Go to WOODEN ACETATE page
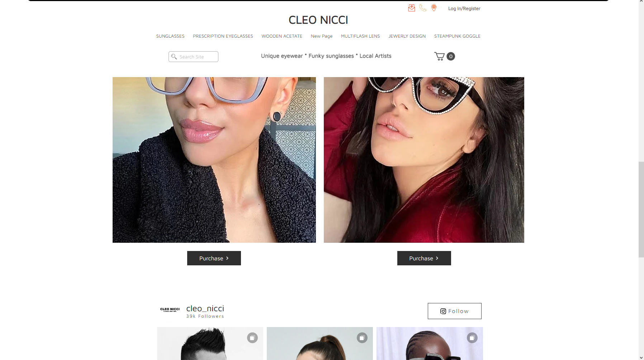The height and width of the screenshot is (360, 644). 282,36
